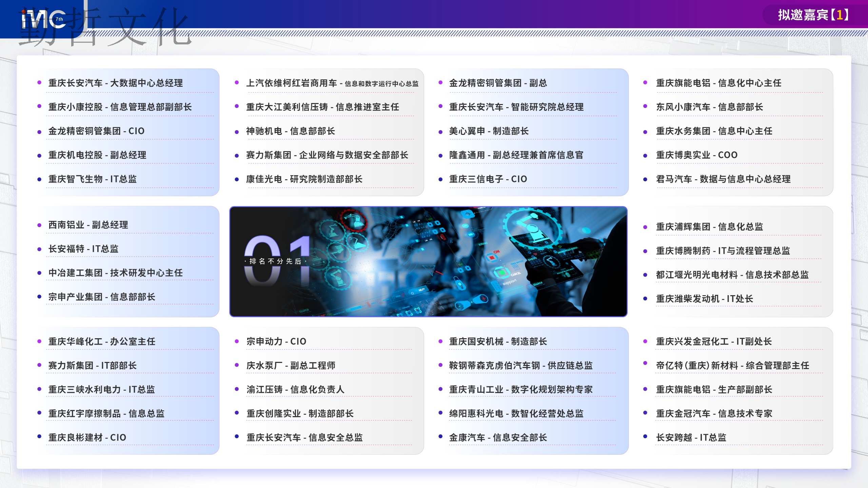Click 重庆博奥实业 - COO
868x488 pixels.
(x=697, y=155)
